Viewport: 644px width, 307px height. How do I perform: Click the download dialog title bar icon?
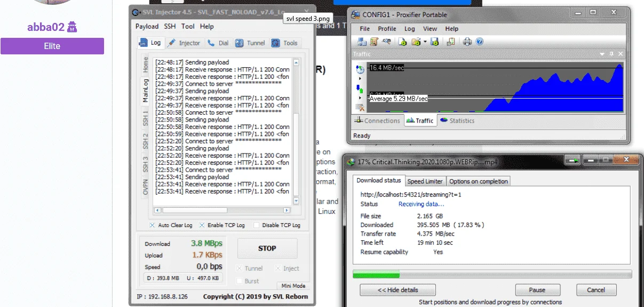(351, 161)
